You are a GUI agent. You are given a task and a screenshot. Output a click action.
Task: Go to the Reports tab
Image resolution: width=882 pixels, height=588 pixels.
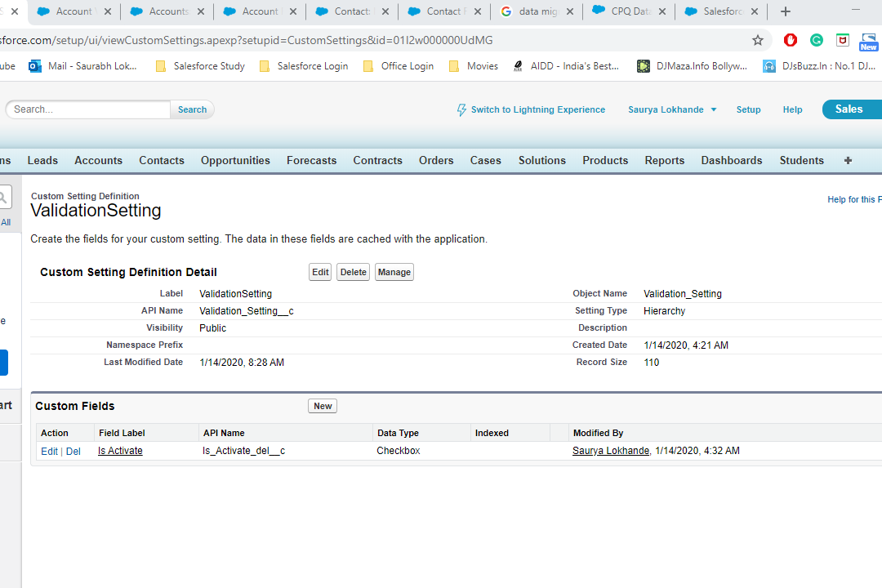point(664,160)
